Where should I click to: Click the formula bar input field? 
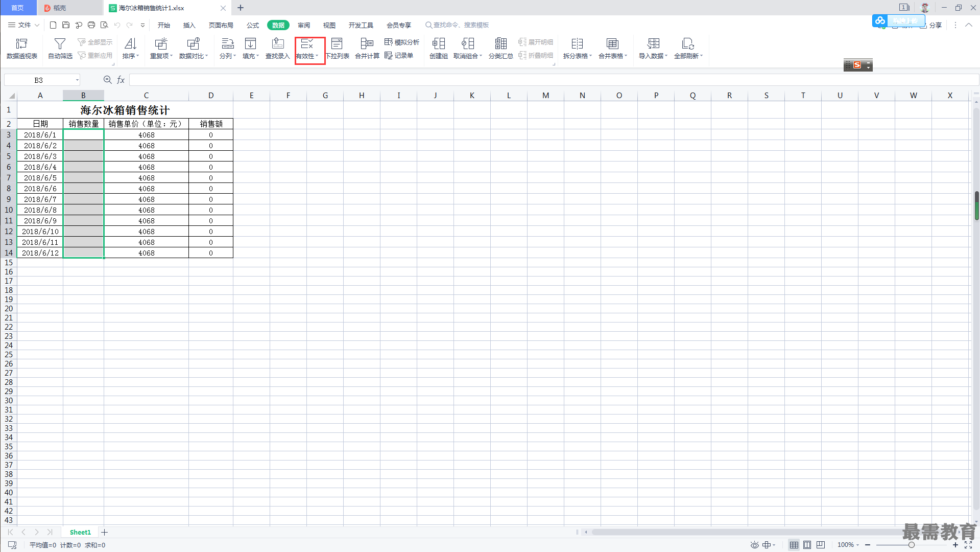pyautogui.click(x=554, y=80)
